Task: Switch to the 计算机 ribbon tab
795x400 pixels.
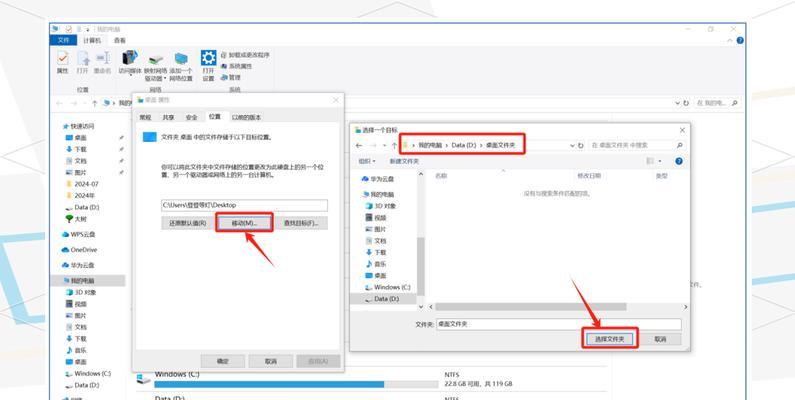Action: (92, 40)
